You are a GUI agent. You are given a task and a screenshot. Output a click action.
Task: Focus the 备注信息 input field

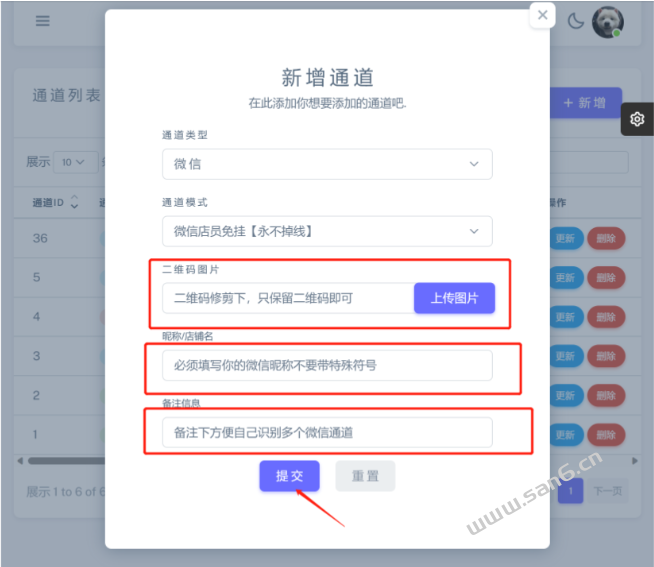pyautogui.click(x=327, y=432)
